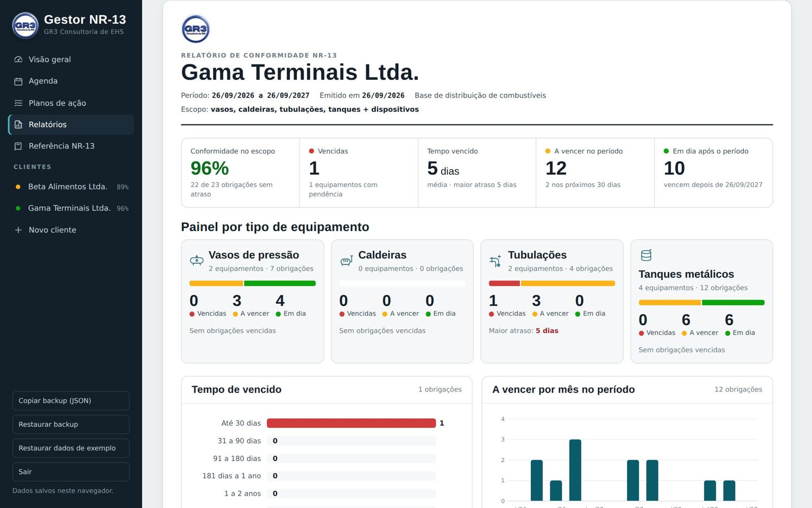
Task: Click the Relatórios document icon
Action: [x=18, y=124]
